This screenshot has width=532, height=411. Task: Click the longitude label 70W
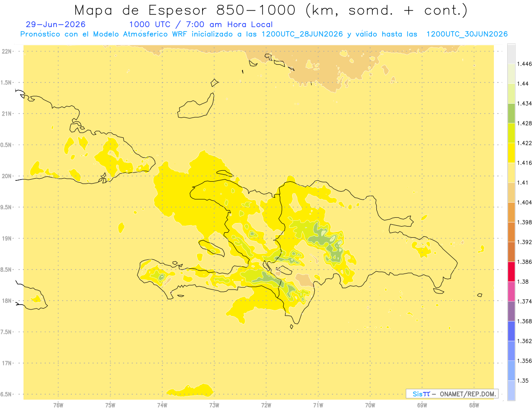(x=370, y=406)
